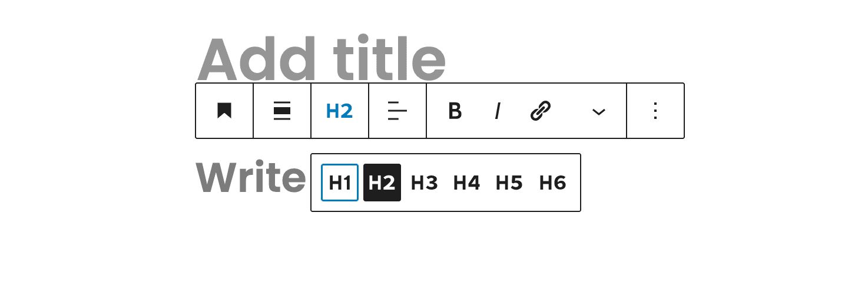Image resolution: width=868 pixels, height=295 pixels.
Task: Click the Write heading placeholder text
Action: 250,177
